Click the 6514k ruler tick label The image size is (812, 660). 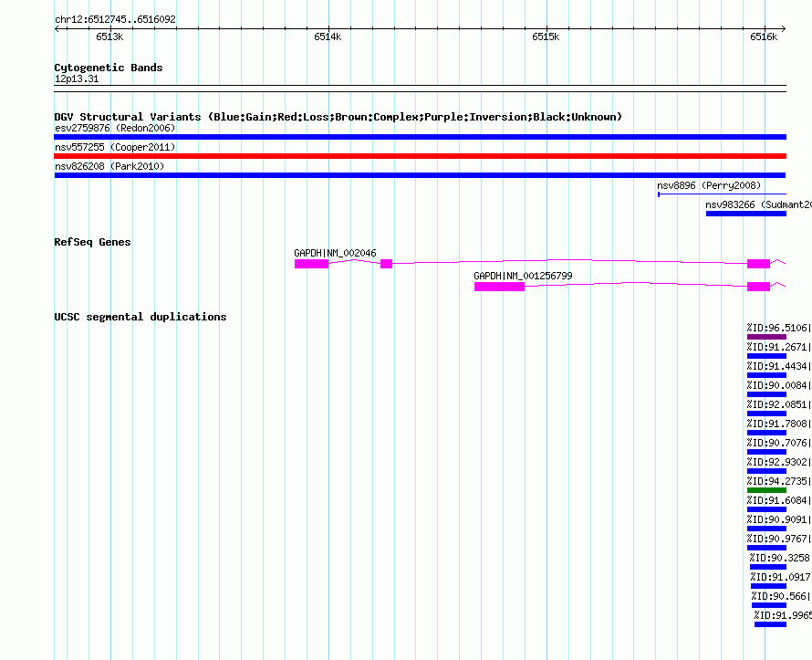[x=328, y=37]
